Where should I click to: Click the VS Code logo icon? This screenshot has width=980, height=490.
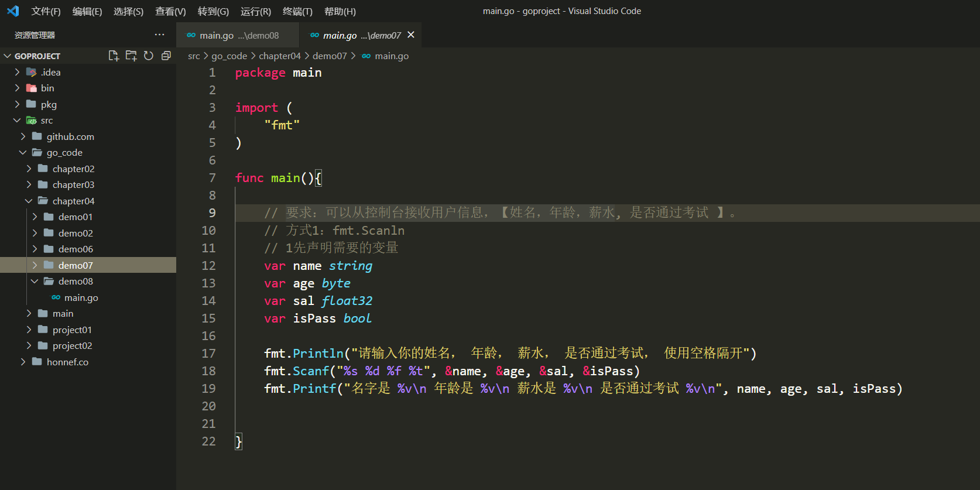pyautogui.click(x=13, y=11)
